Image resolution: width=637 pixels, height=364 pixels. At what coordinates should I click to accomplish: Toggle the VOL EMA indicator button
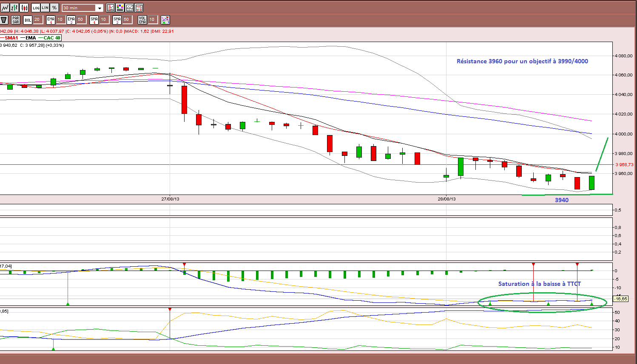click(142, 20)
